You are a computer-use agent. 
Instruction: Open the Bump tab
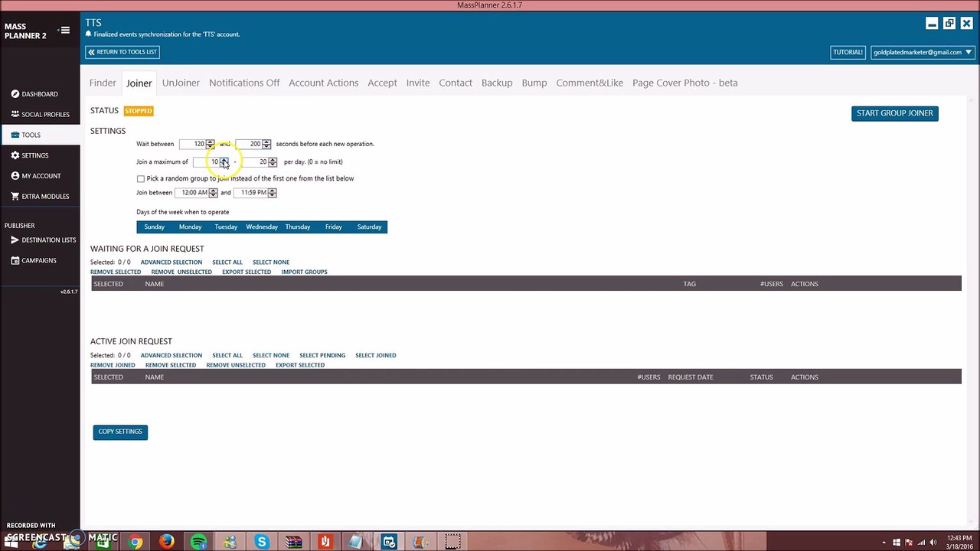point(534,83)
